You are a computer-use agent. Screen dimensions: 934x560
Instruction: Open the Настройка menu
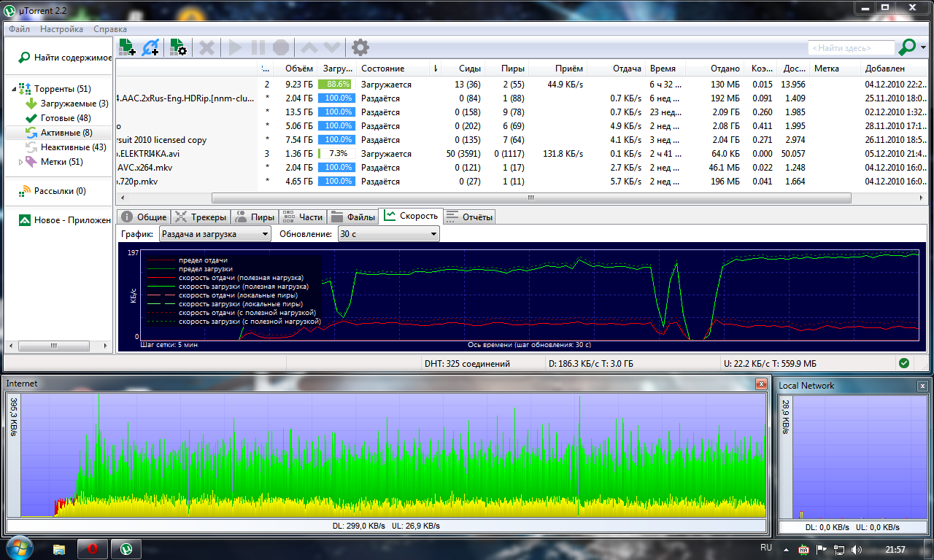tap(61, 29)
